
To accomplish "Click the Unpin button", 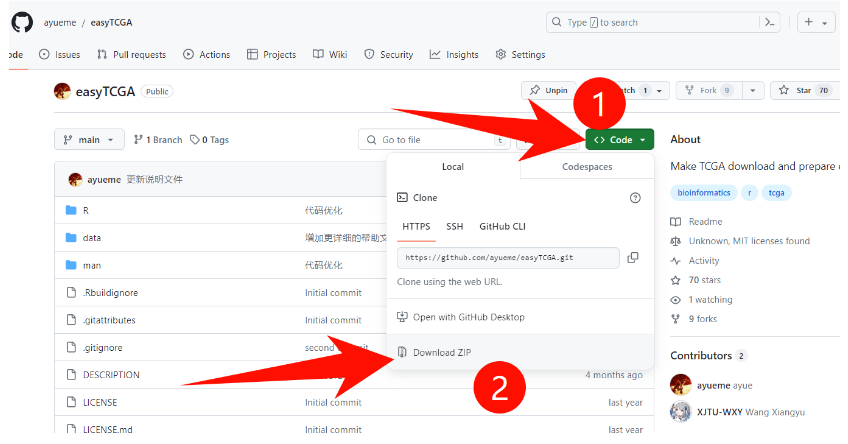I will point(548,90).
